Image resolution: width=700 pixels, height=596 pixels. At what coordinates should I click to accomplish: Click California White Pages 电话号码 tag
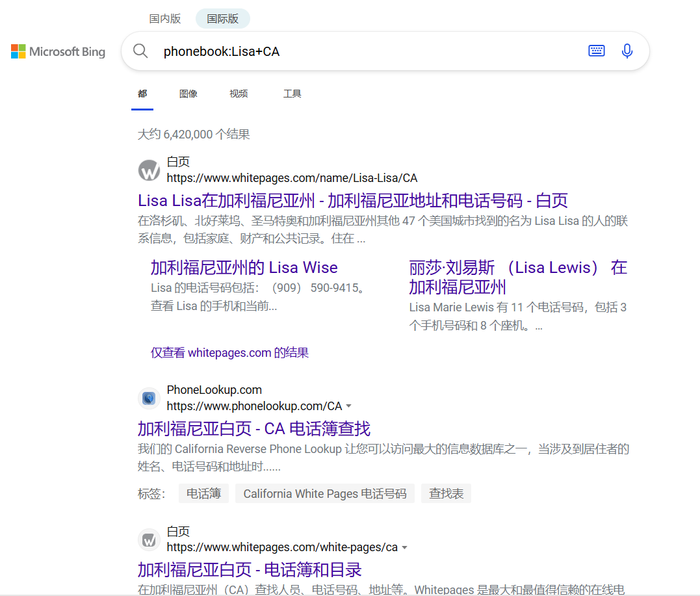click(325, 493)
